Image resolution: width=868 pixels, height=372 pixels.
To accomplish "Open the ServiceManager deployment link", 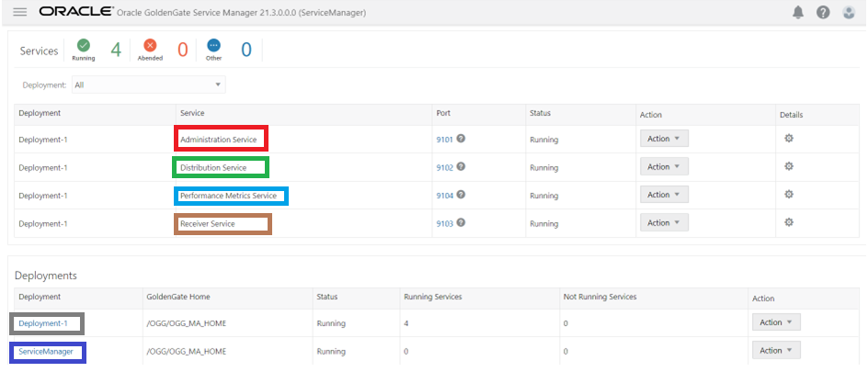I will [x=45, y=351].
